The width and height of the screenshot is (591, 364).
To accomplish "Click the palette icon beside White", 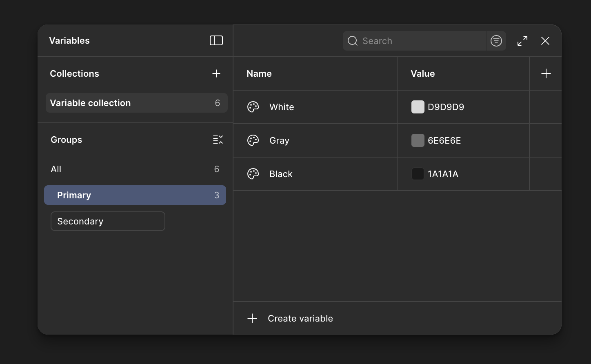I will pyautogui.click(x=253, y=107).
